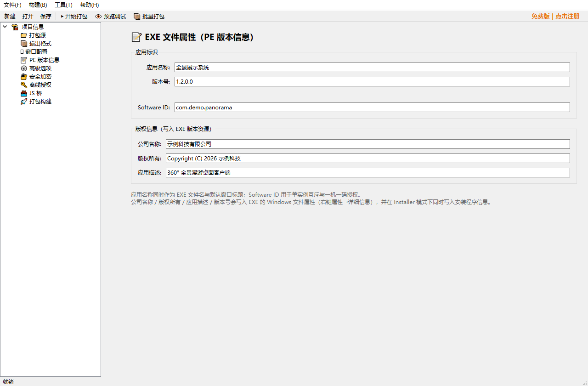Click the 打开 toolbar button

point(28,16)
